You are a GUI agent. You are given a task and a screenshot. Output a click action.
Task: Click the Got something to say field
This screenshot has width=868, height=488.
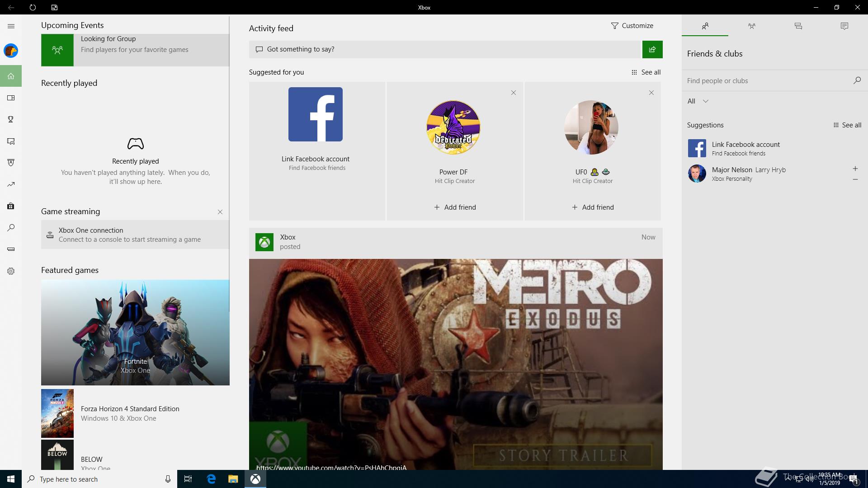tap(445, 49)
